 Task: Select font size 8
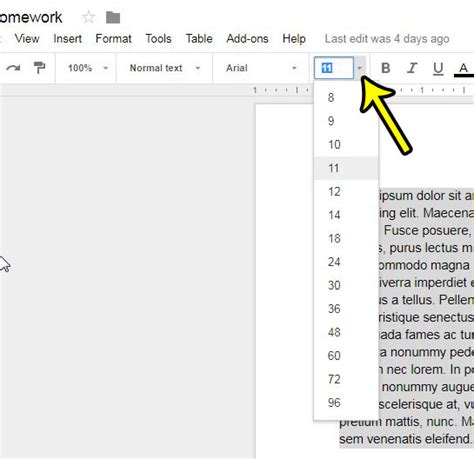pos(346,98)
